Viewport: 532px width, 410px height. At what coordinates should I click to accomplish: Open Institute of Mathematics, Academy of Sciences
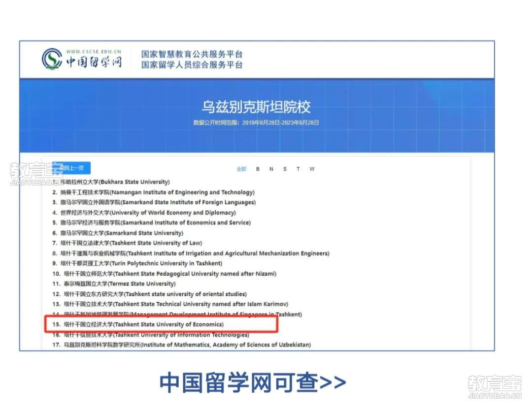(182, 345)
